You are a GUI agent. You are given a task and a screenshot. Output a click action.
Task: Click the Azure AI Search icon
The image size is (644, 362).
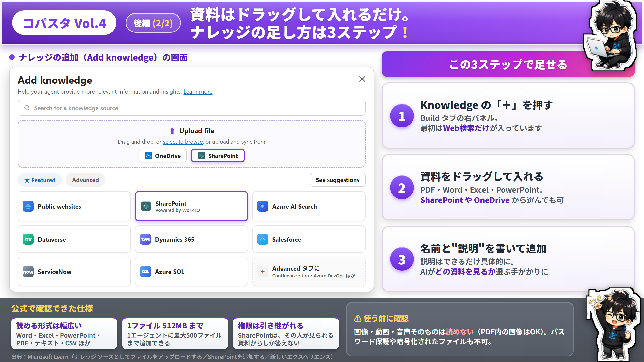(263, 206)
